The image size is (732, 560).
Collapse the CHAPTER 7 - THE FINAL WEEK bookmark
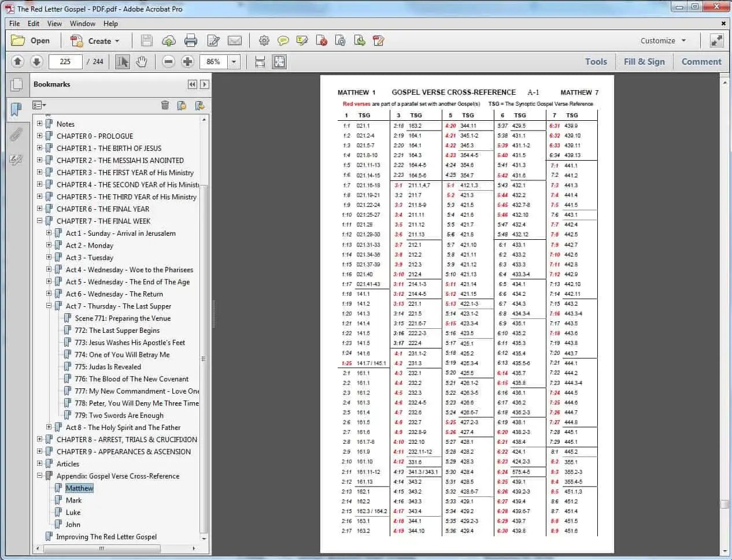(x=39, y=221)
